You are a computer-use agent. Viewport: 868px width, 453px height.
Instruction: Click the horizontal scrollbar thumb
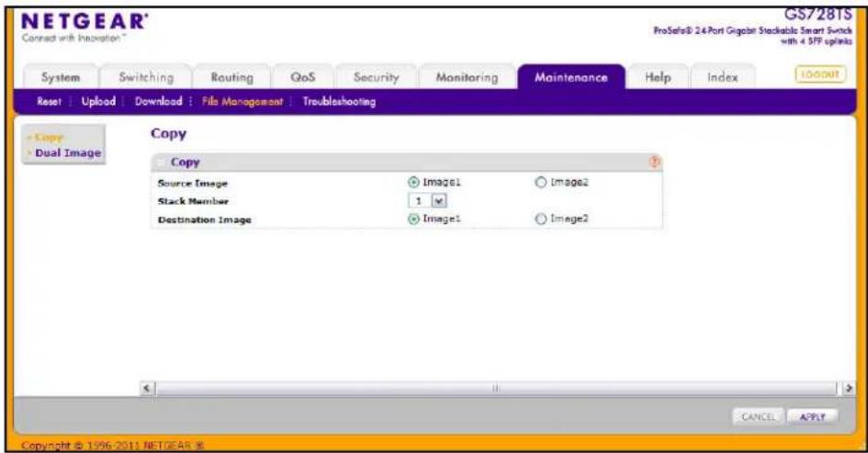pos(496,388)
